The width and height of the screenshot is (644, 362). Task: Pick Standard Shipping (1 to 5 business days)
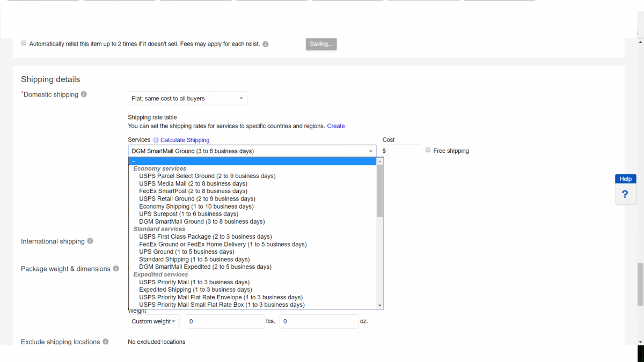253,259
